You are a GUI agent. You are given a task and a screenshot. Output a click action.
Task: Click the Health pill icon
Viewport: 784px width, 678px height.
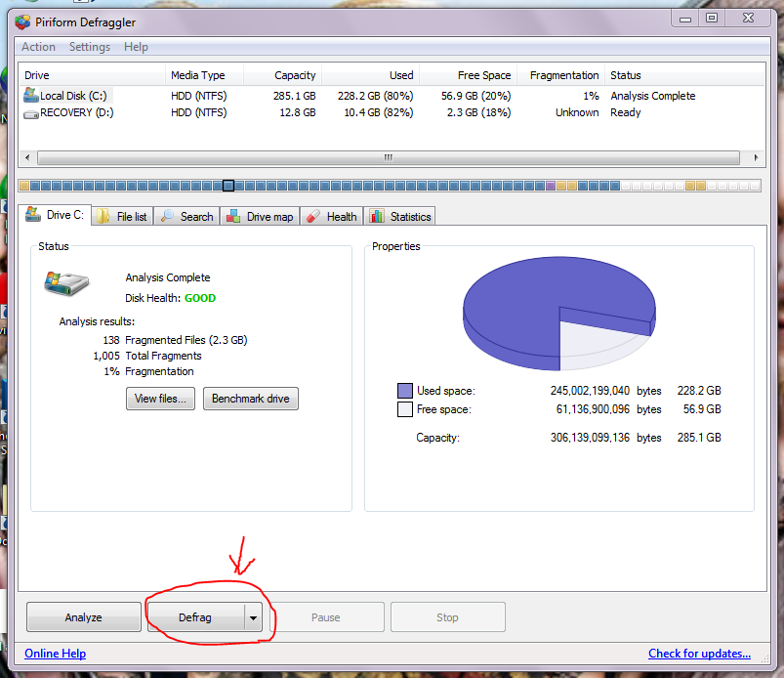[x=313, y=216]
